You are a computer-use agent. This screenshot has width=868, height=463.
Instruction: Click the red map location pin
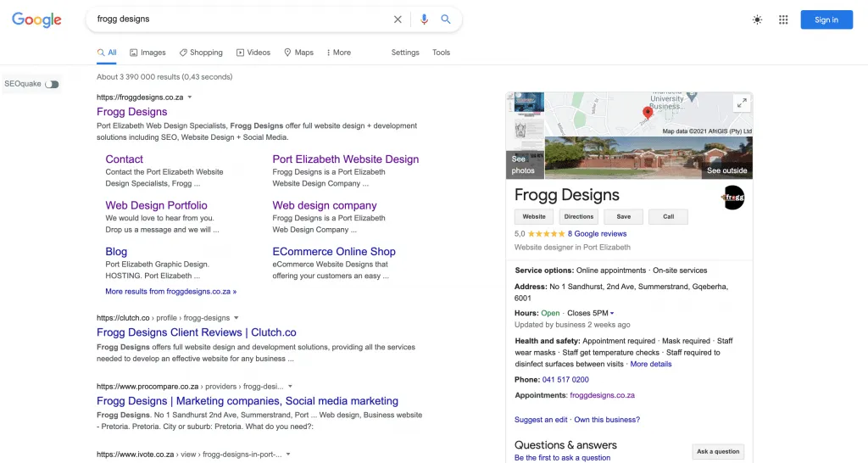point(647,113)
